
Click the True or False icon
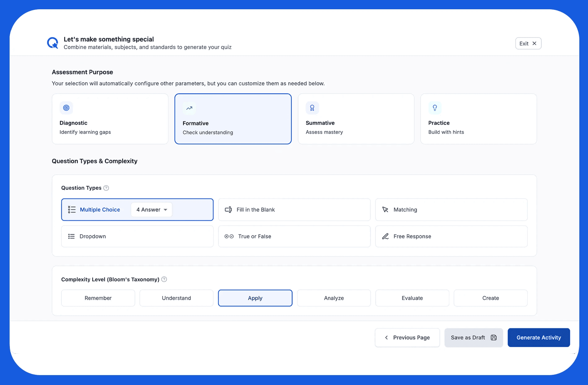[229, 236]
